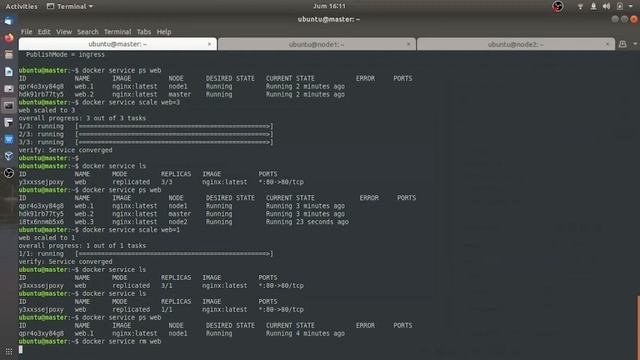Viewport: 640px width, 360px height.
Task: Click the battery power icon in top bar
Action: (620, 7)
